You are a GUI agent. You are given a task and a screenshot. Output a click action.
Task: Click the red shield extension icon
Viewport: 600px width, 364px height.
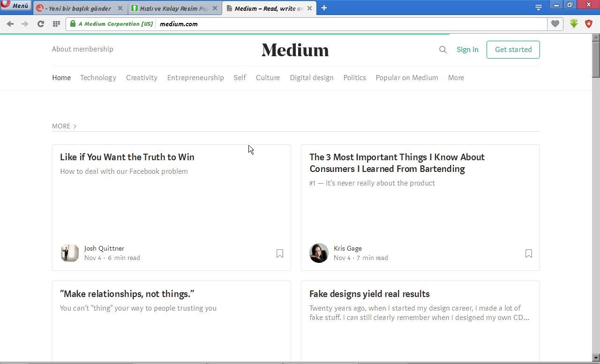(589, 24)
